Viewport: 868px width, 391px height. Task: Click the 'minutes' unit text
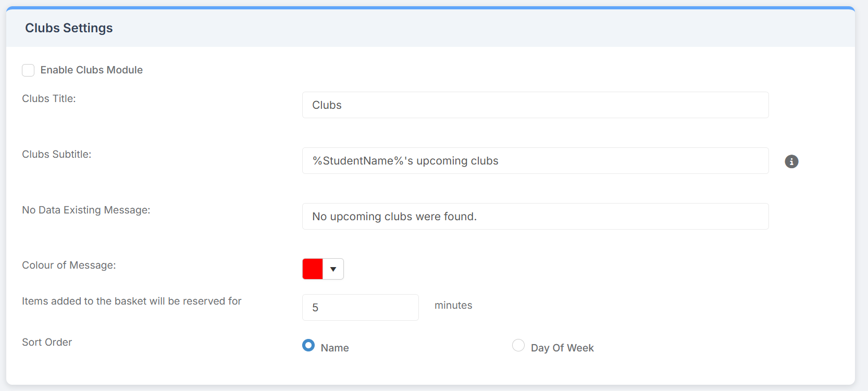(x=453, y=306)
